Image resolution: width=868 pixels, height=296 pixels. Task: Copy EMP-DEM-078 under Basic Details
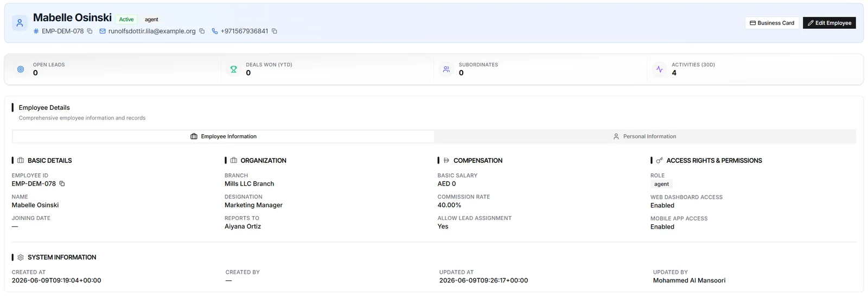62,184
